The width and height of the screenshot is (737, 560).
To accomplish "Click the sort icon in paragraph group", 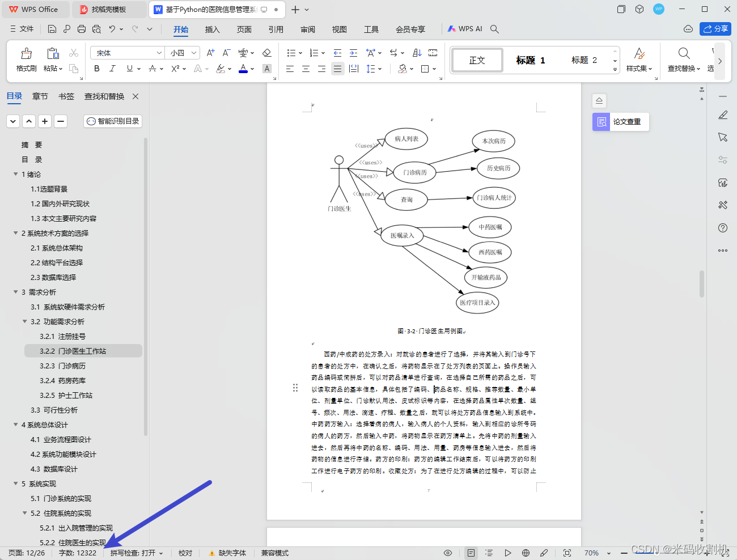I will point(417,53).
